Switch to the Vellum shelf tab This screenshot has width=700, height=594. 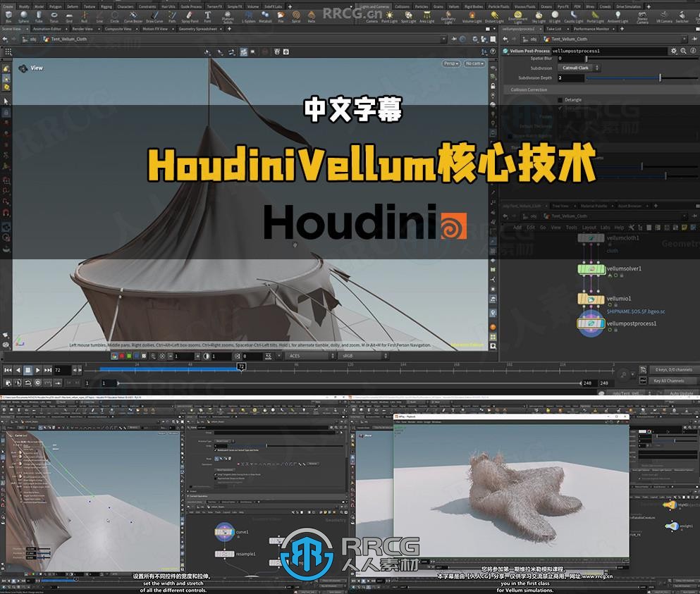(x=453, y=7)
